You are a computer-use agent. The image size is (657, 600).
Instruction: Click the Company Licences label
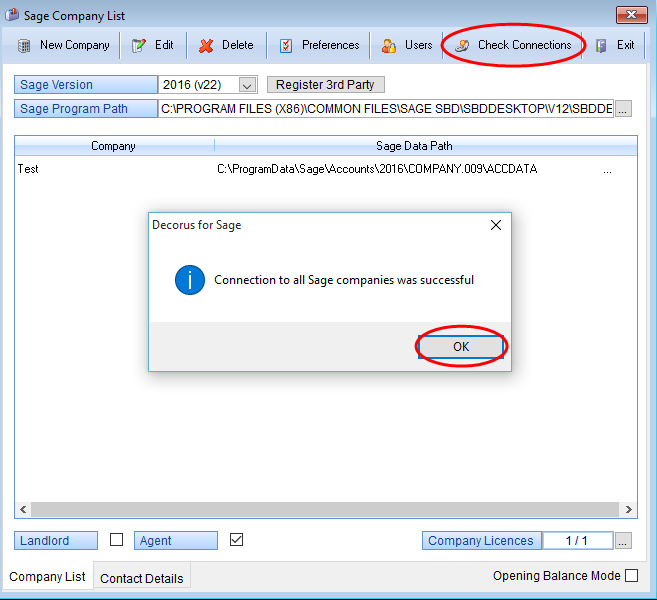click(x=481, y=541)
